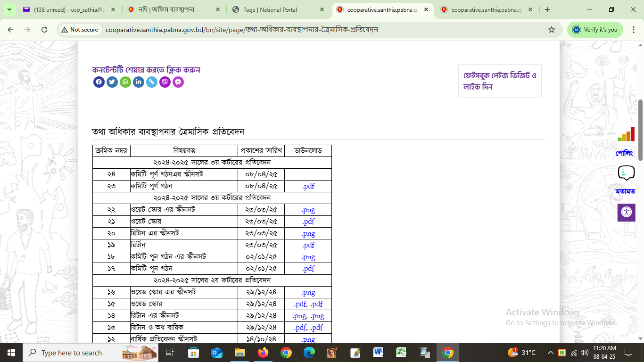Share via the Messenger icon
Viewport: 644px width, 362px height.
tap(178, 82)
